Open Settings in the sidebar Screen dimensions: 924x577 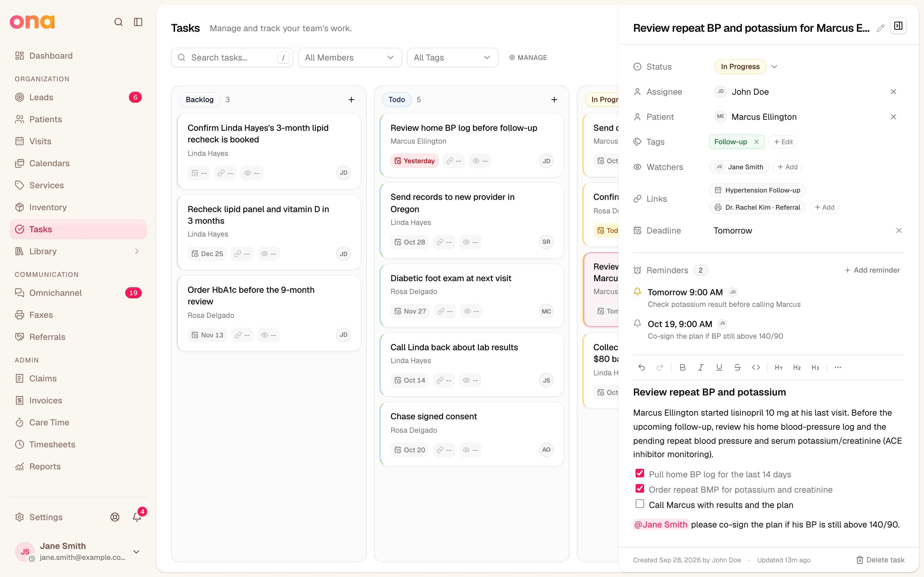[x=39, y=517]
